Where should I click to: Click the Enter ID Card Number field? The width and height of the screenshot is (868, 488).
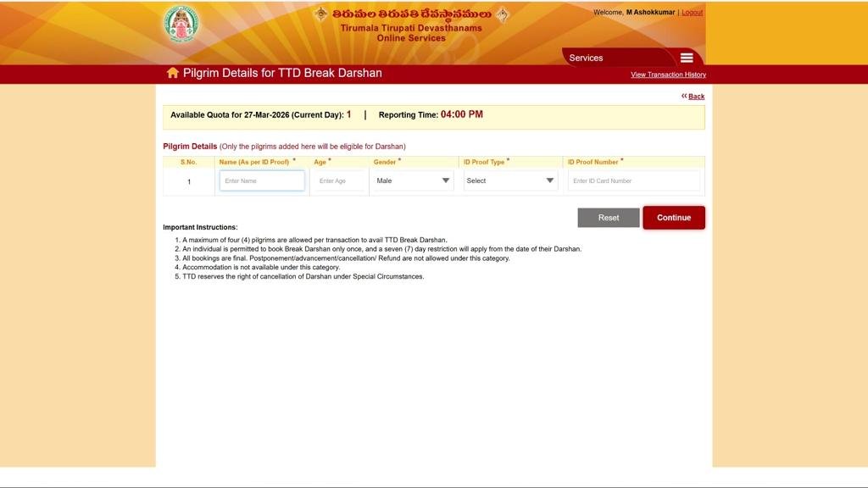pos(633,180)
